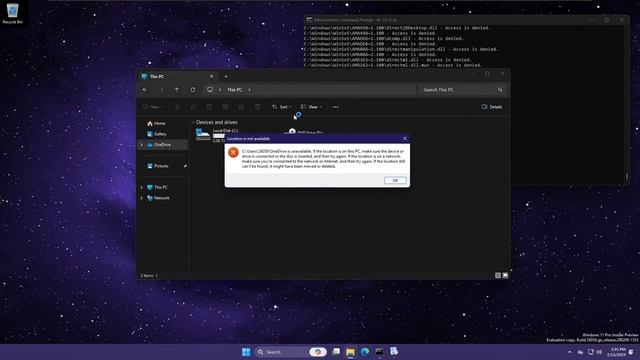Click the Cut scissors icon
This screenshot has width=640, height=360.
(x=178, y=107)
